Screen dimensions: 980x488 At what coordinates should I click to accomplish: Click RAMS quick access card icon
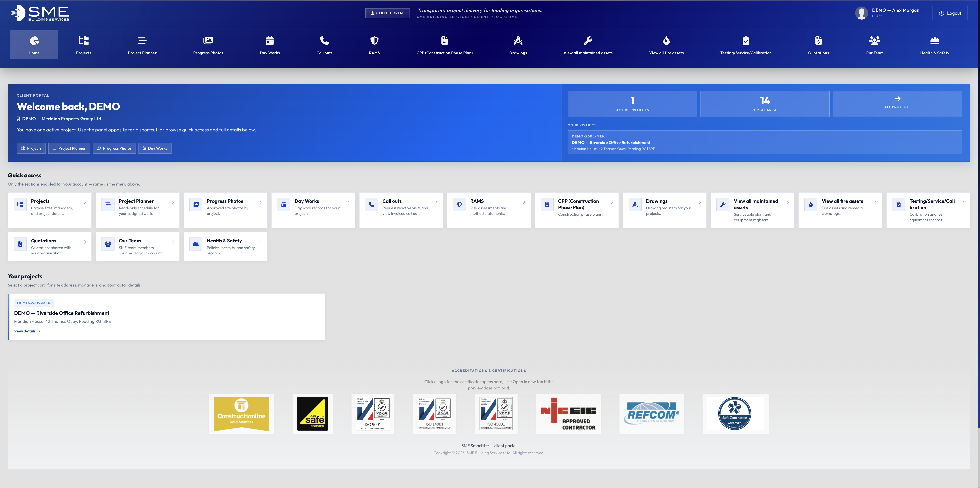point(459,204)
